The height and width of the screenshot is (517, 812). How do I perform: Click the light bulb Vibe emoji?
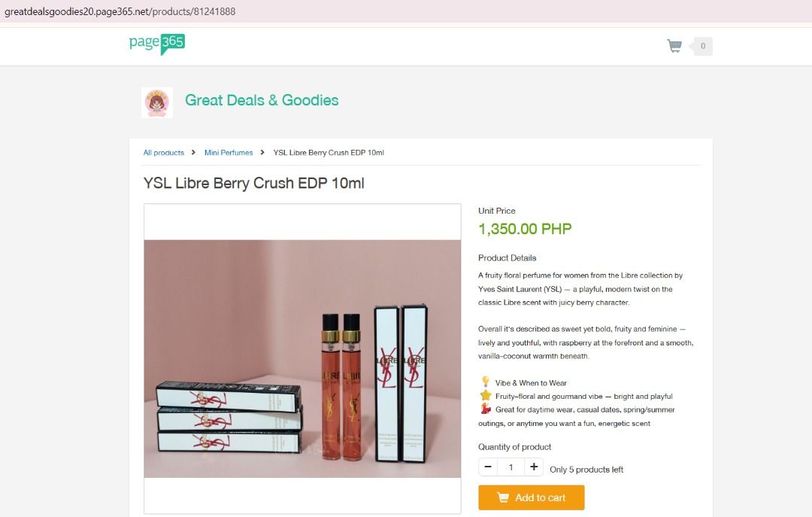click(486, 382)
